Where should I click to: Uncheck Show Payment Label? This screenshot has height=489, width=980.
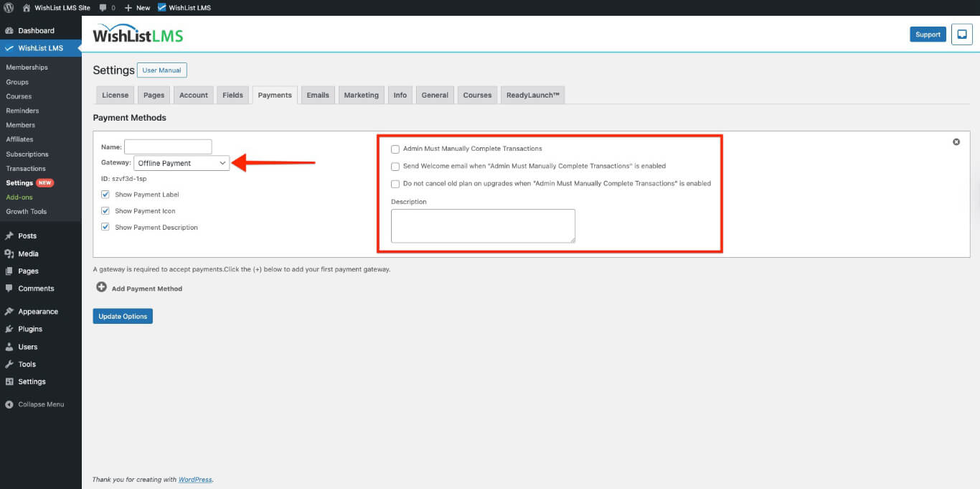tap(105, 195)
